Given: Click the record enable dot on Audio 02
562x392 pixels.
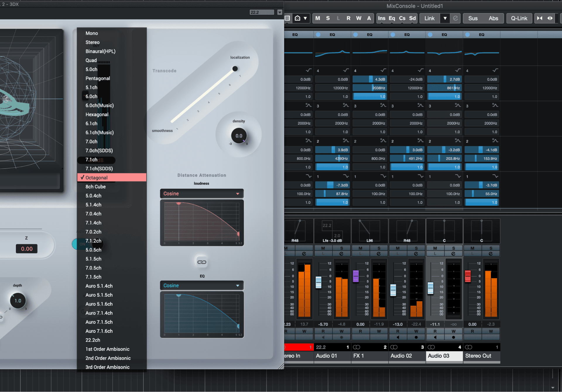Looking at the screenshot, I should [416, 337].
